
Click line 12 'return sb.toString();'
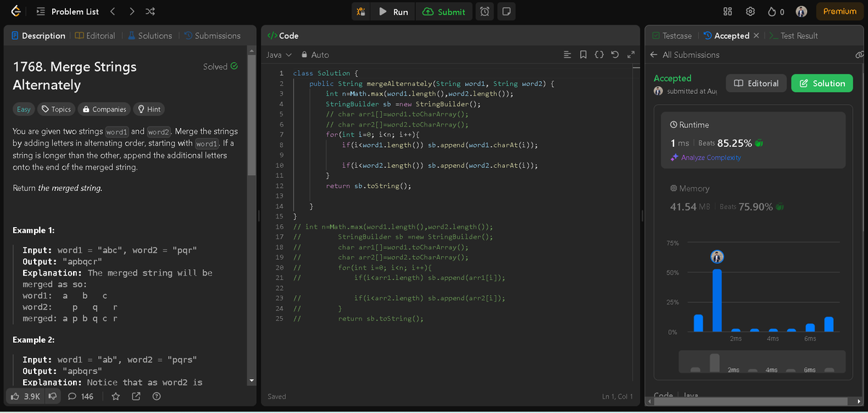(368, 186)
